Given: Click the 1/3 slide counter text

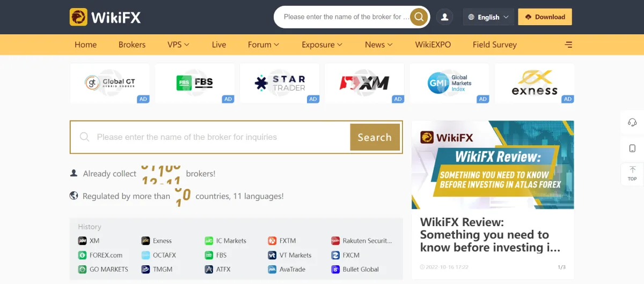Looking at the screenshot, I should click(x=561, y=267).
